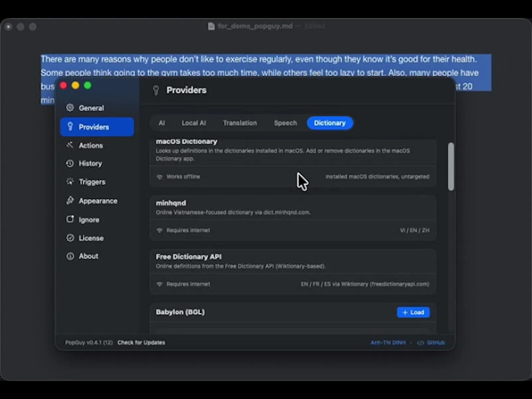Click Check for Updates
This screenshot has height=399, width=532.
141,342
